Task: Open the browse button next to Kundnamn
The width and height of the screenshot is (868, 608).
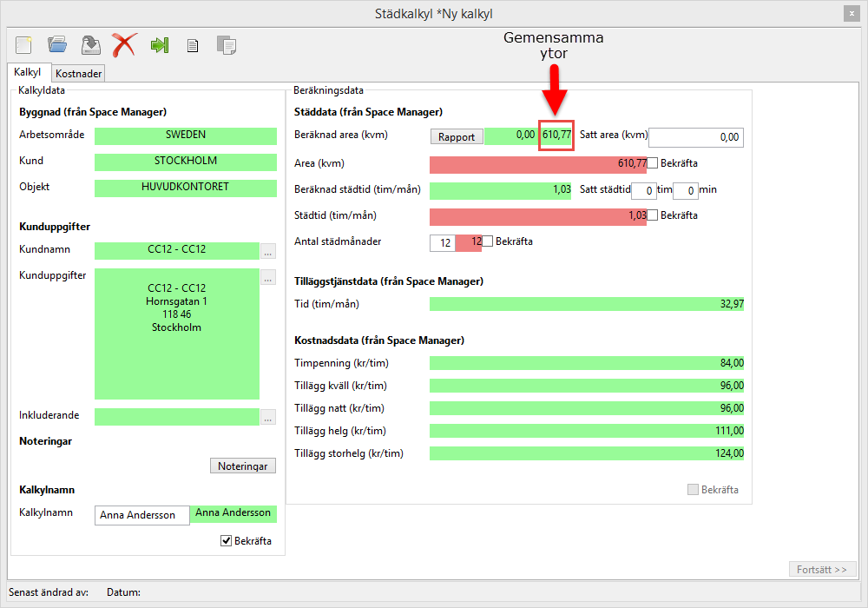Action: tap(268, 252)
